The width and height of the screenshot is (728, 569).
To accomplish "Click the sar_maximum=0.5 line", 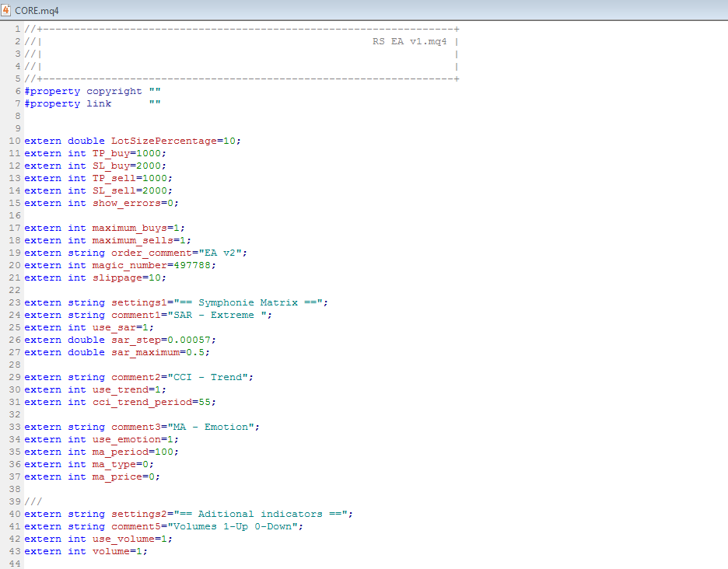I will coord(117,352).
